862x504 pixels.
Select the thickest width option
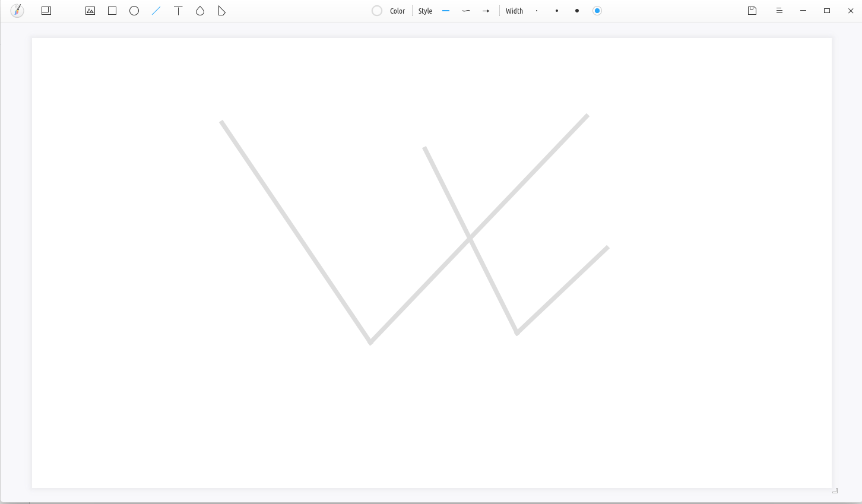tap(597, 11)
